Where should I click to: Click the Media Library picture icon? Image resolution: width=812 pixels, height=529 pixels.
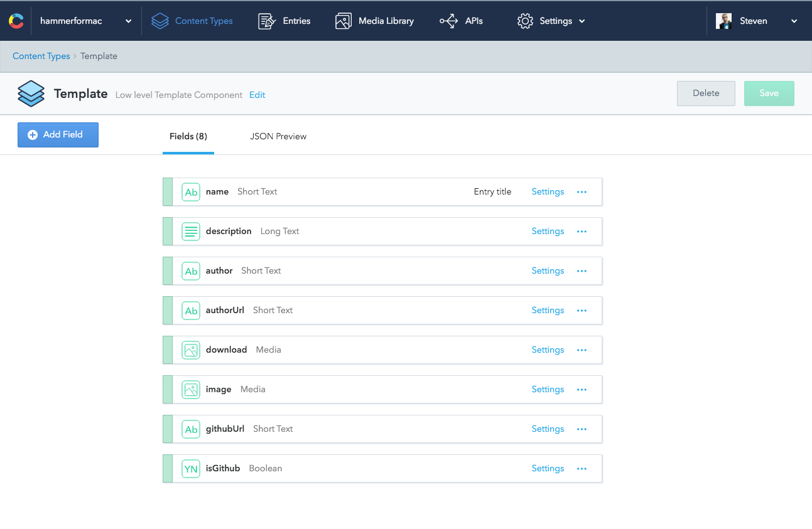[x=344, y=21]
